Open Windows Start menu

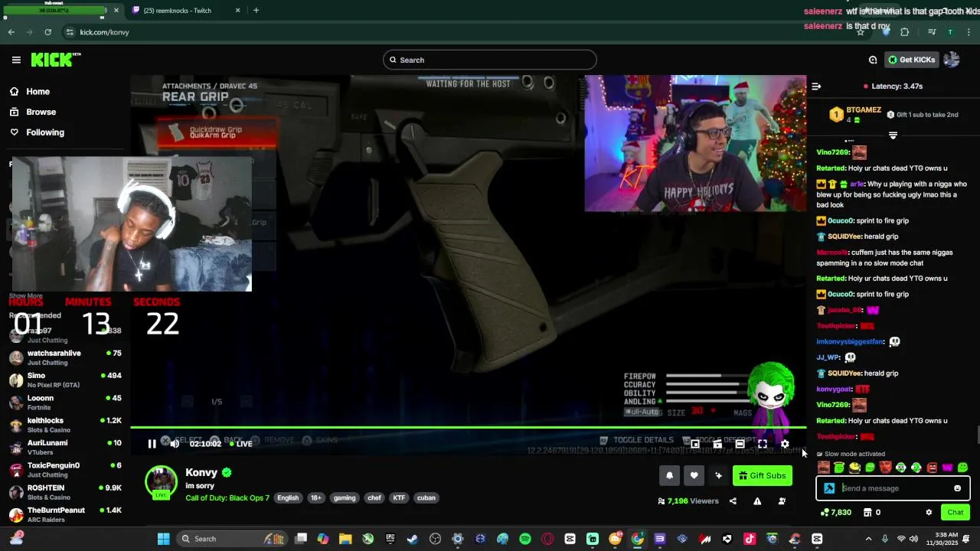(x=163, y=539)
